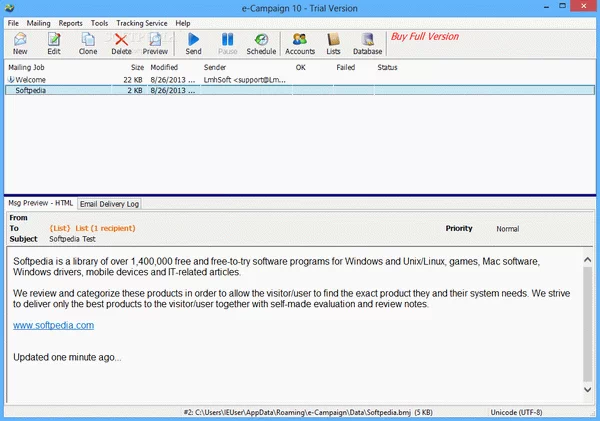Switch to Email Delivery Log tab

coord(110,204)
